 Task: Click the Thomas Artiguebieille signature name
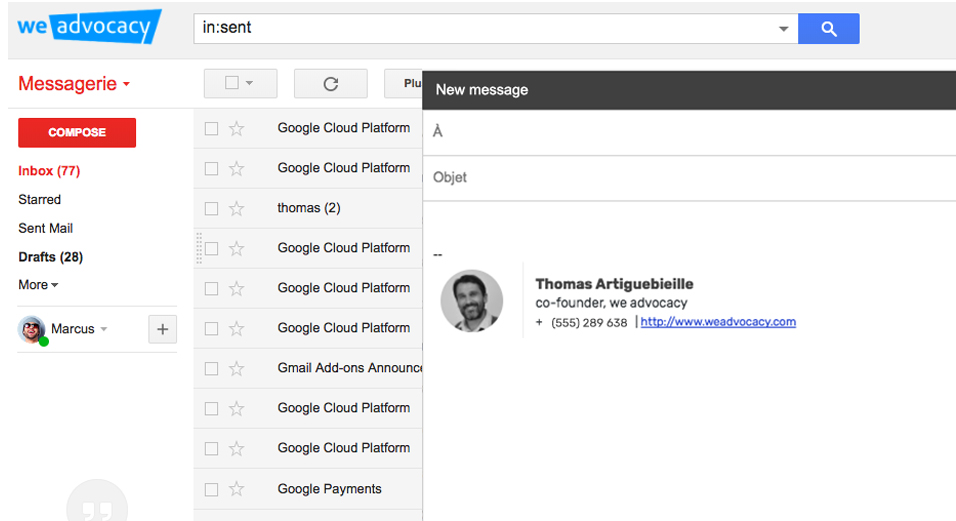614,284
